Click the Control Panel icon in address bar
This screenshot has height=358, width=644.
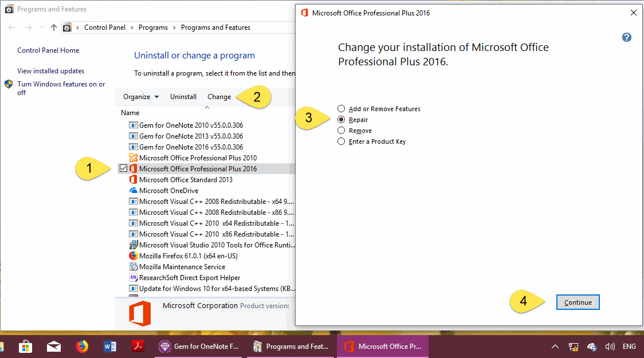tap(67, 27)
